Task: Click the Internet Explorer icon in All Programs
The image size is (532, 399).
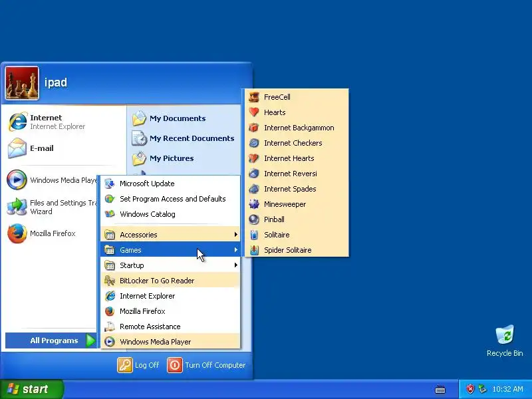Action: tap(110, 296)
